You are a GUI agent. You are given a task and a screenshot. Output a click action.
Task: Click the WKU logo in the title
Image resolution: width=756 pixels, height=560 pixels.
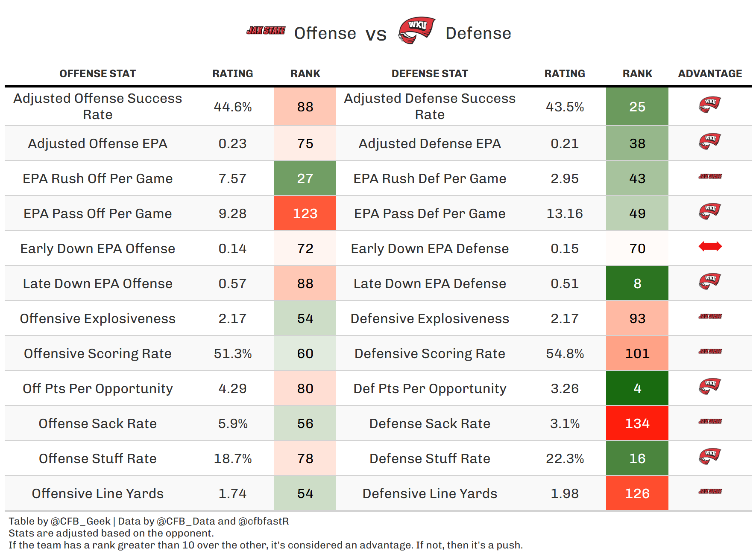[416, 30]
